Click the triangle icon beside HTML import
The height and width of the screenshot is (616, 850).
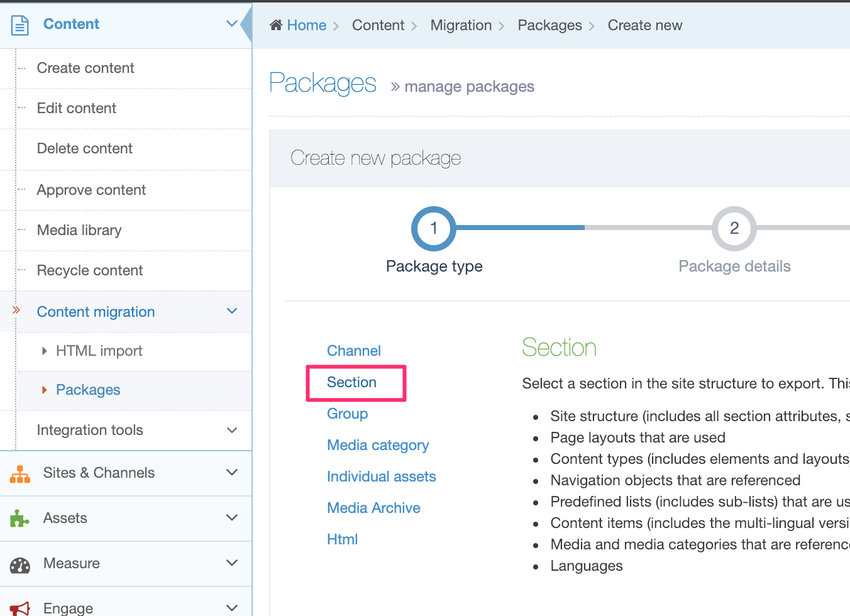tap(44, 351)
